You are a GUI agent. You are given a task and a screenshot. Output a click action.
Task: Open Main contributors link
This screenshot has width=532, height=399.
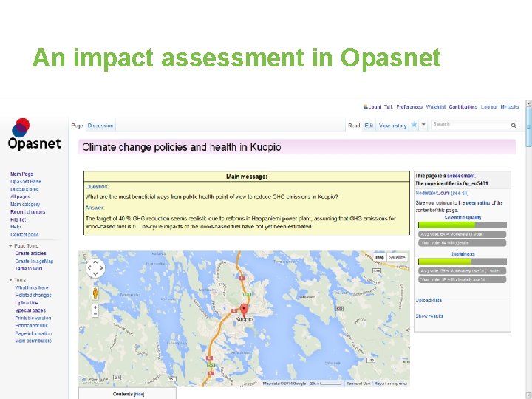(33, 341)
